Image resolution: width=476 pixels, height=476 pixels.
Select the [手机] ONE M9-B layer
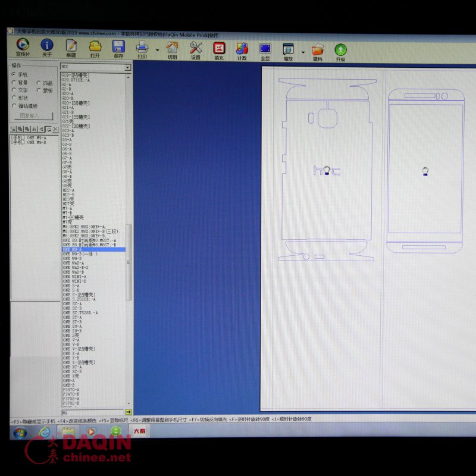click(x=29, y=142)
